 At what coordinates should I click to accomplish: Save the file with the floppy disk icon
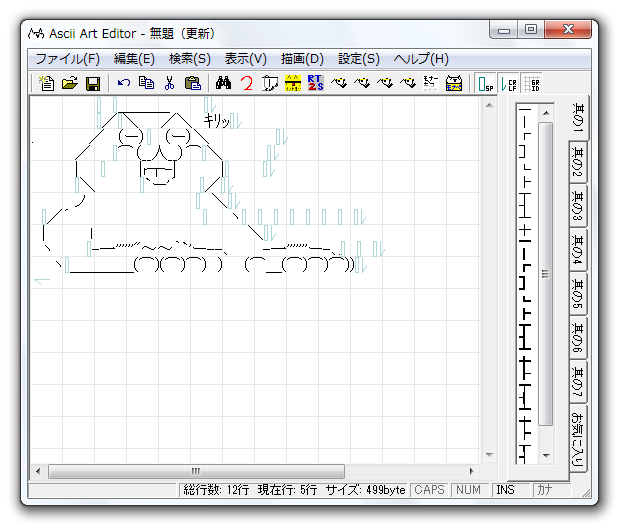coord(93,83)
